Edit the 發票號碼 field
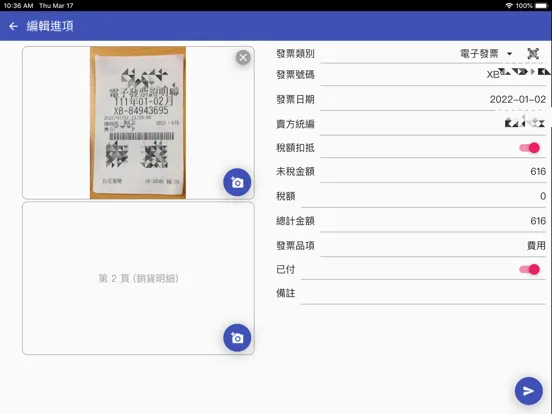Screen dimensions: 552x414 [433, 75]
